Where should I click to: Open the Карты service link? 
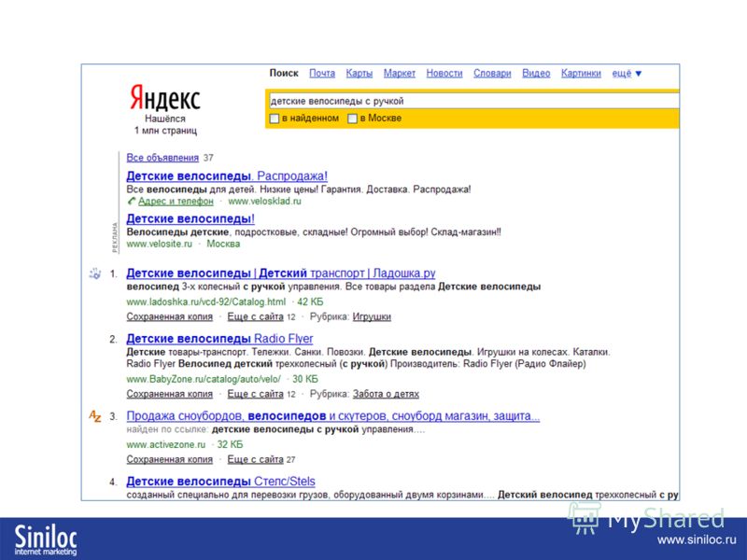coord(359,74)
